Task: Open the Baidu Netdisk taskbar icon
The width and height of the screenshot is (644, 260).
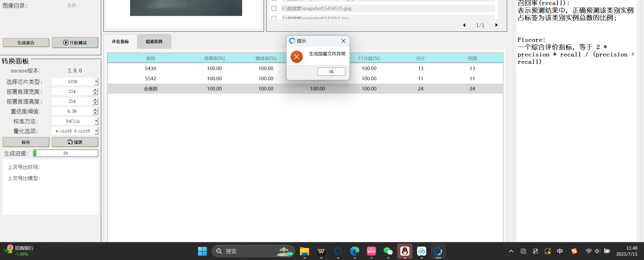Action: pos(422,251)
